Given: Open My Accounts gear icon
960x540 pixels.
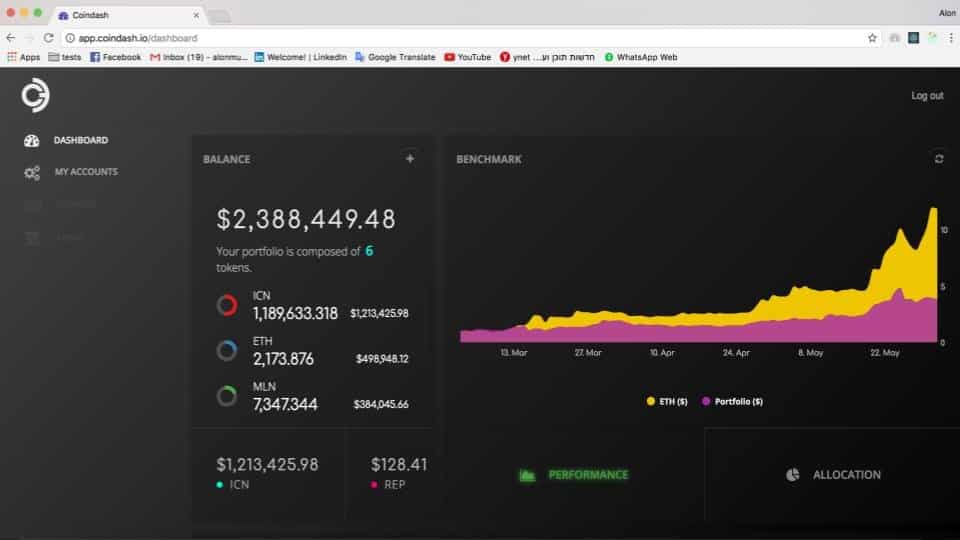Looking at the screenshot, I should click(x=32, y=173).
